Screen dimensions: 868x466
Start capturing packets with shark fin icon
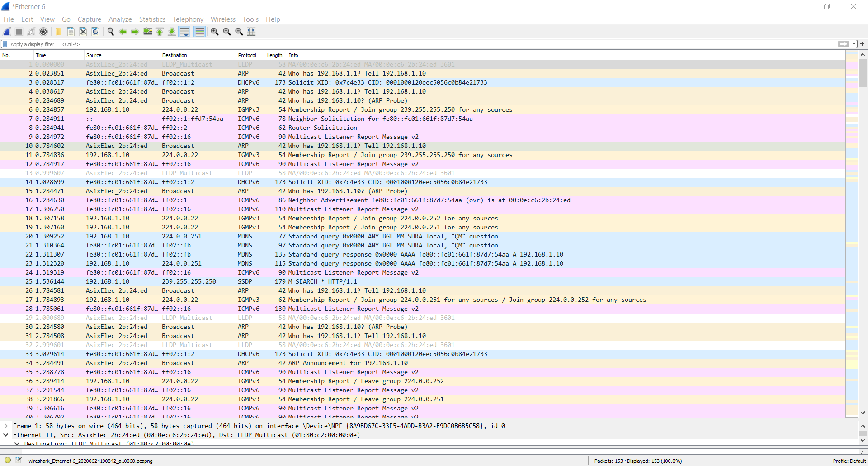pos(7,32)
